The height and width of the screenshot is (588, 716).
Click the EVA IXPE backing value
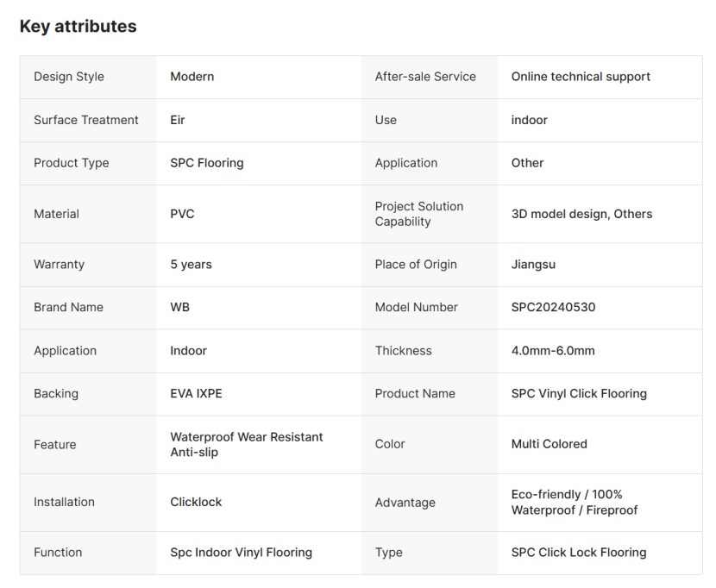(x=196, y=393)
